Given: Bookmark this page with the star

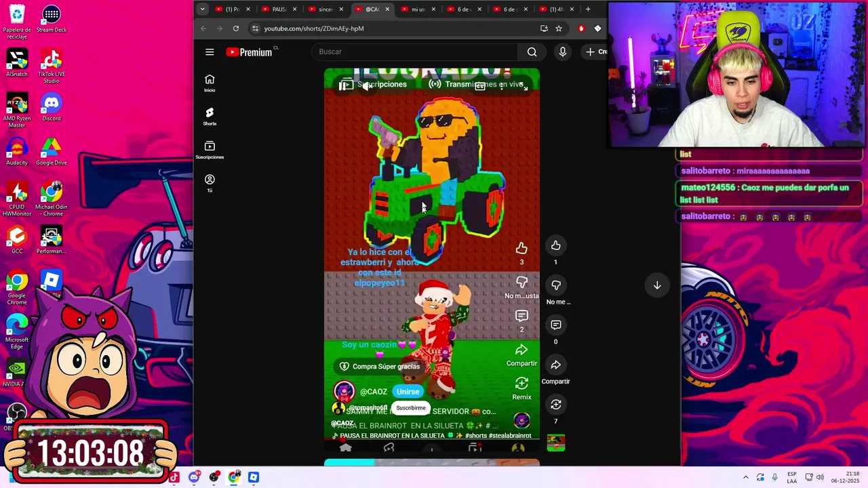Looking at the screenshot, I should click(x=559, y=28).
